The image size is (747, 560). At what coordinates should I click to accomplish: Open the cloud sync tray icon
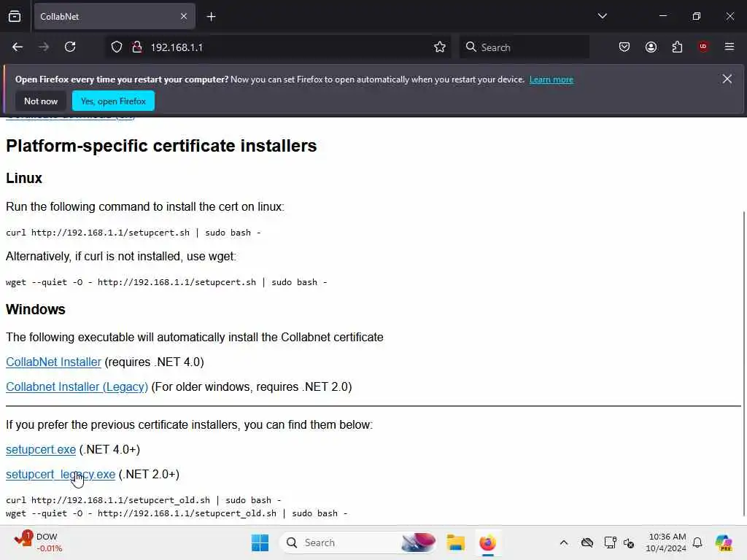pyautogui.click(x=587, y=542)
